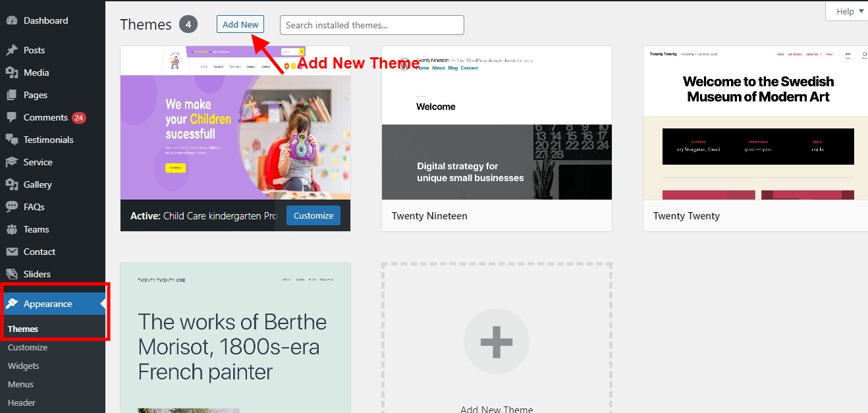Click the Comments speech bubble icon

click(x=12, y=117)
